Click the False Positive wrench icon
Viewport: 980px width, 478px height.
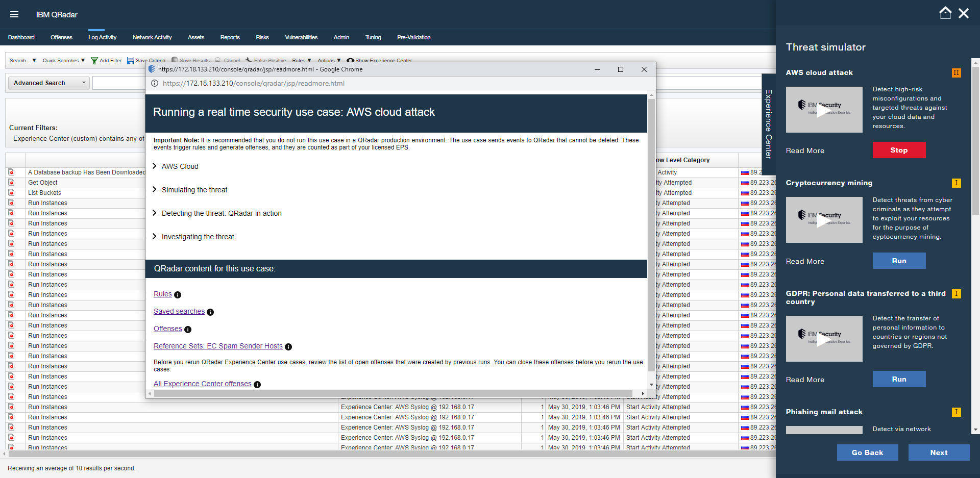pos(249,60)
